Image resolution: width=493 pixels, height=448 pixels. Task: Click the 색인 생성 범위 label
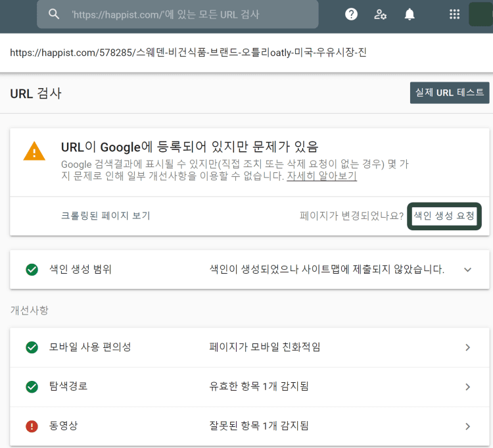click(80, 269)
